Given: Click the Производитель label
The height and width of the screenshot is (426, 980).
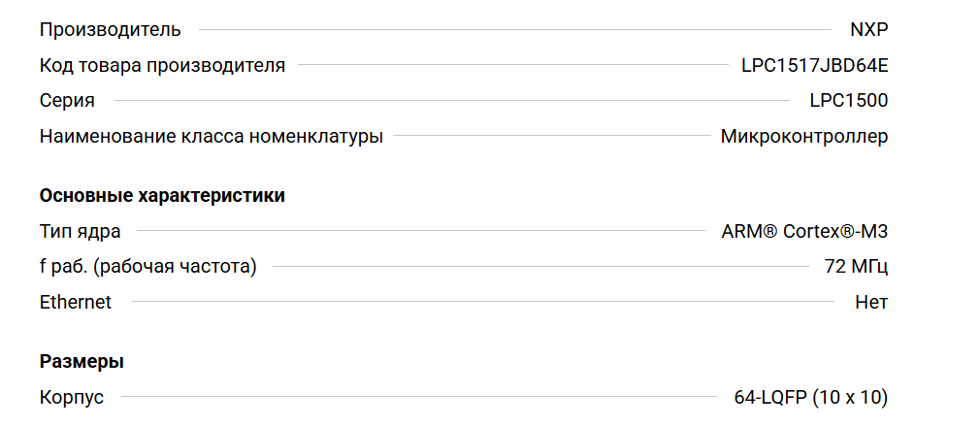Looking at the screenshot, I should pos(110,29).
